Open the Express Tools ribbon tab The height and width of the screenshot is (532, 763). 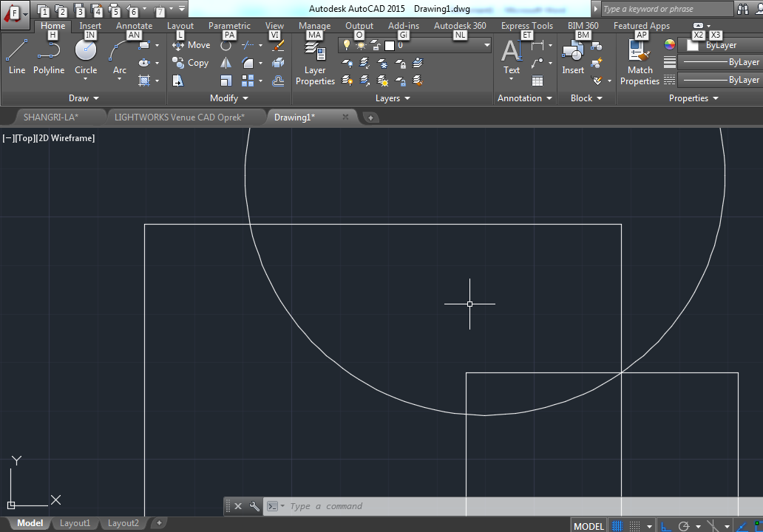coord(527,26)
